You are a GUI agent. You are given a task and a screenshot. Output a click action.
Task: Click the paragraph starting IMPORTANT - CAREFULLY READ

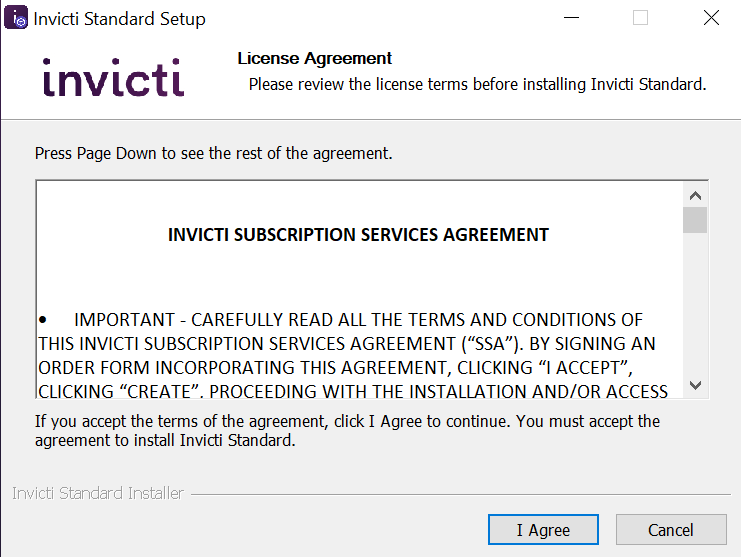click(x=353, y=355)
